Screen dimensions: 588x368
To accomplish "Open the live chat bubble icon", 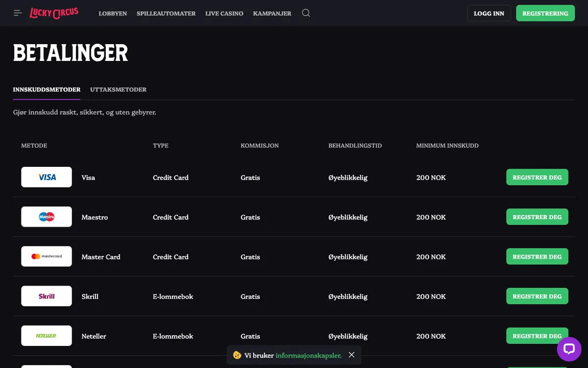I will point(569,349).
